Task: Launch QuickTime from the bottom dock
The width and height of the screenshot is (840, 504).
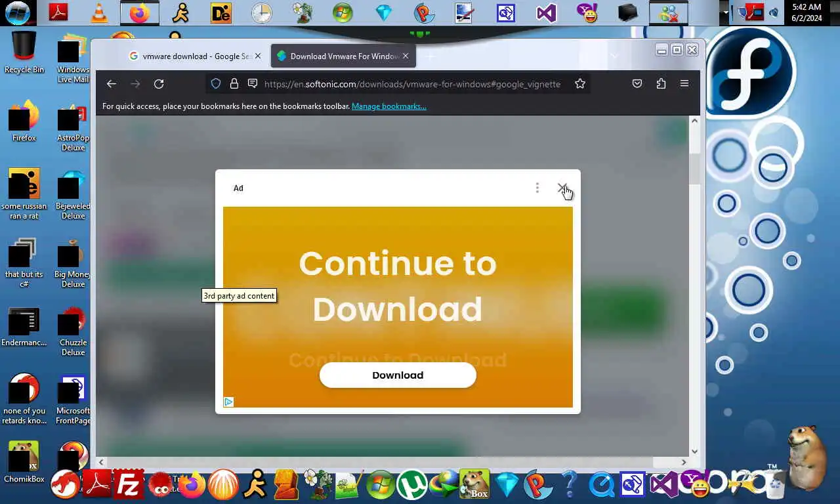Action: (x=601, y=485)
